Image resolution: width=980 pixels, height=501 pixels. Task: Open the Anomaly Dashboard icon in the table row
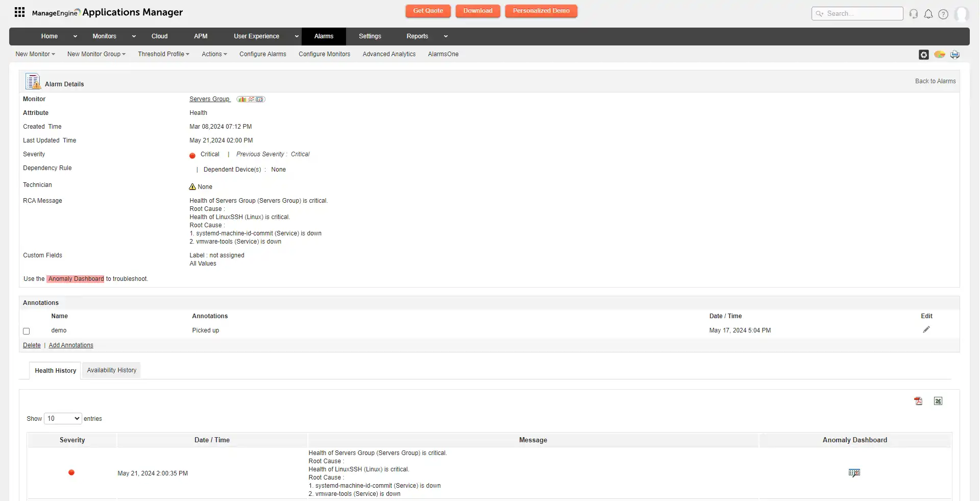point(855,472)
